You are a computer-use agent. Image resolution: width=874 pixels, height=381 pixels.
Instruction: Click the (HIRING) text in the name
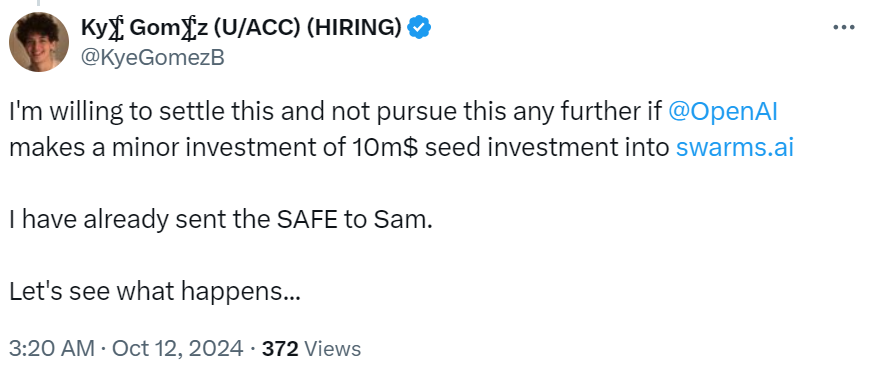click(354, 27)
